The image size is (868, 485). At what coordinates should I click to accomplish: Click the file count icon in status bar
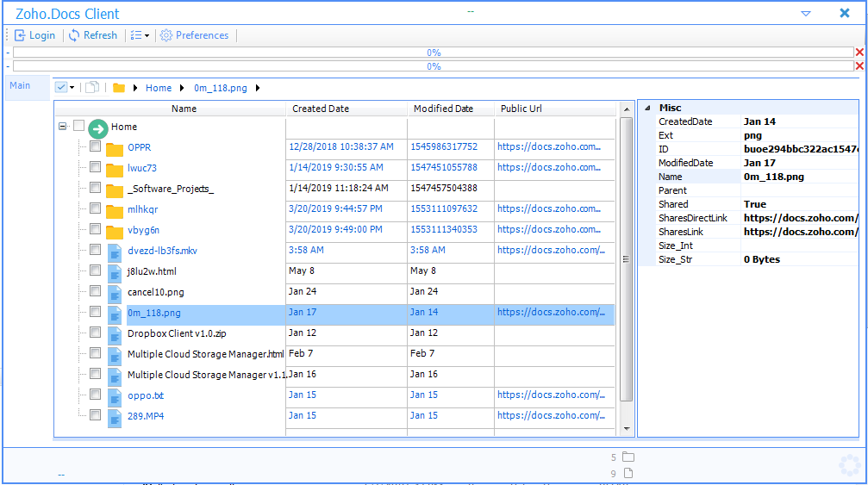628,473
